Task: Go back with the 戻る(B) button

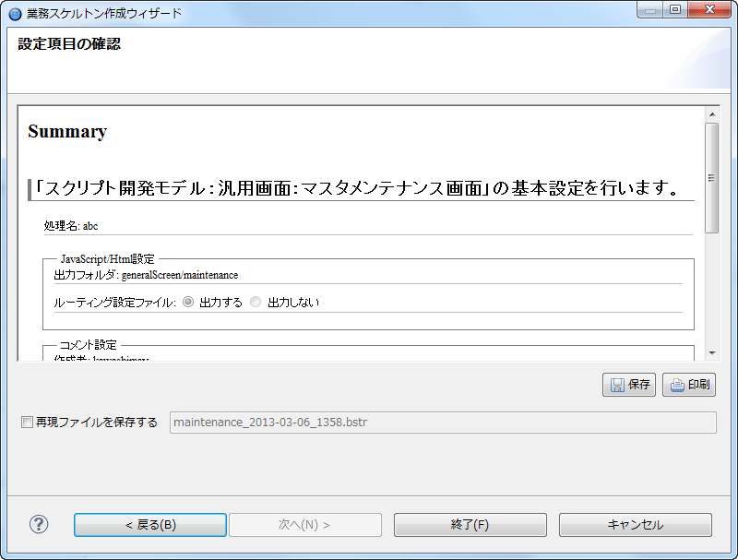Action: (x=150, y=525)
